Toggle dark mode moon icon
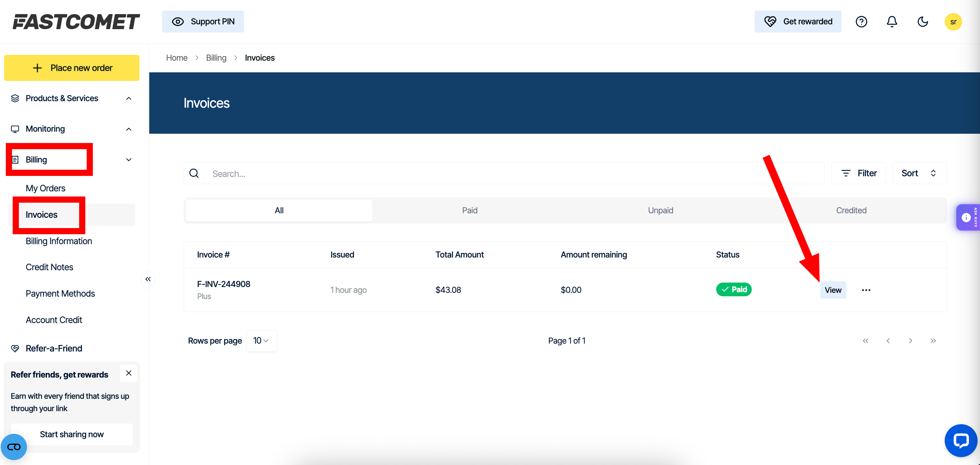 [922, 22]
